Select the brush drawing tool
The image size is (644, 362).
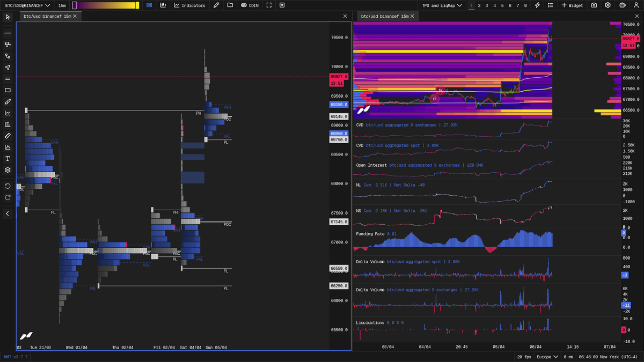[8, 101]
